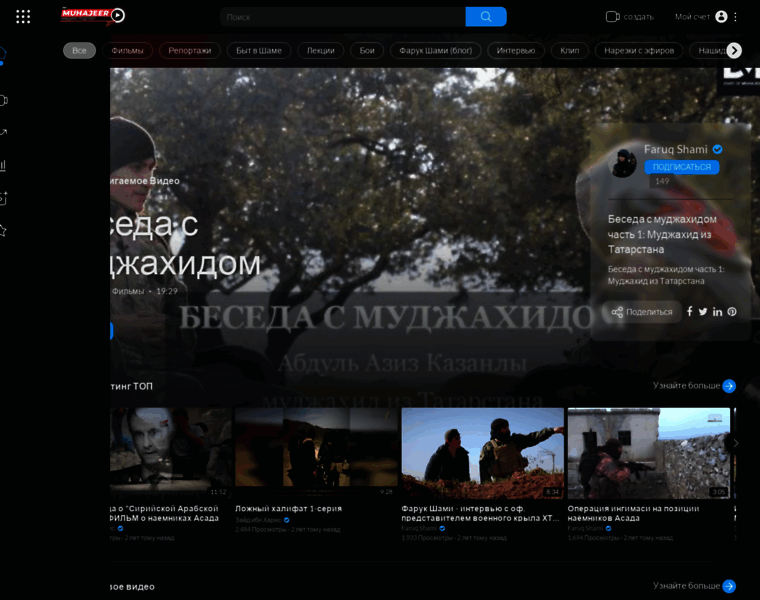Select the Фарук Шами (блог) chip
Viewport: 760px width, 600px height.
point(435,50)
